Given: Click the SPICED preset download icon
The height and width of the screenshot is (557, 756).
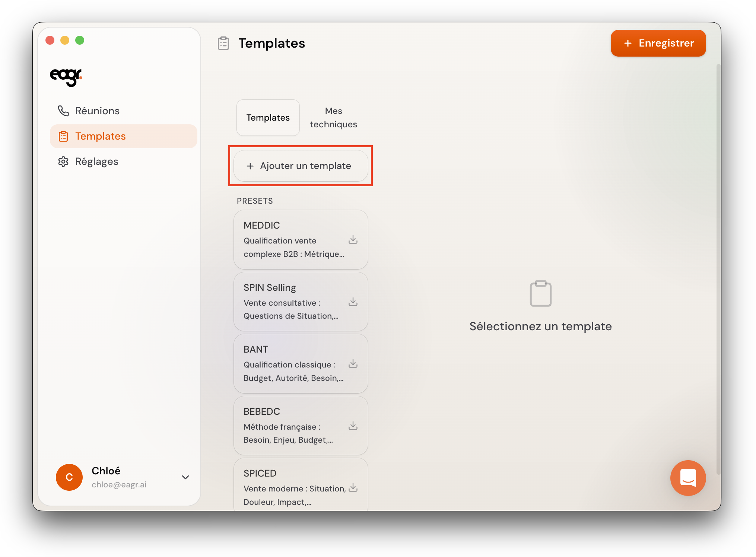Looking at the screenshot, I should coord(353,488).
